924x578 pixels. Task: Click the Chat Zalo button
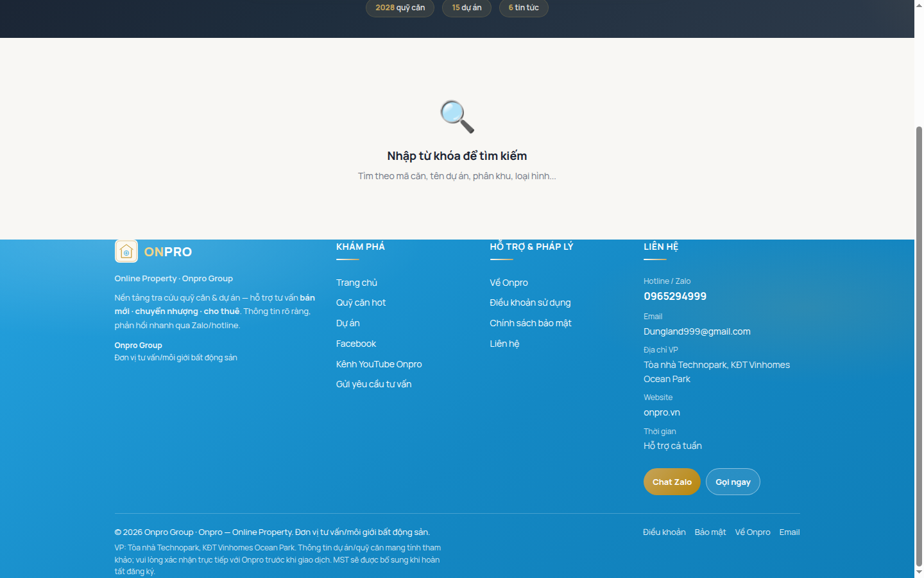[x=672, y=482]
